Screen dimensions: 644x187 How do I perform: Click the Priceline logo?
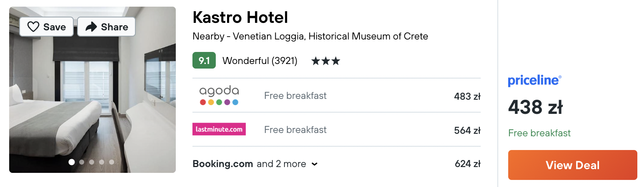[534, 80]
